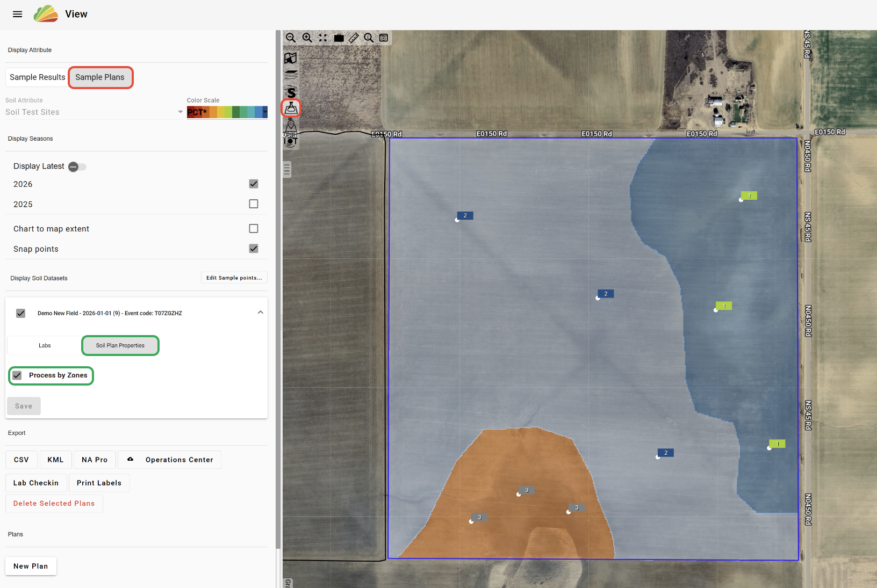Click the View page title
Image resolution: width=877 pixels, height=588 pixels.
(x=76, y=14)
